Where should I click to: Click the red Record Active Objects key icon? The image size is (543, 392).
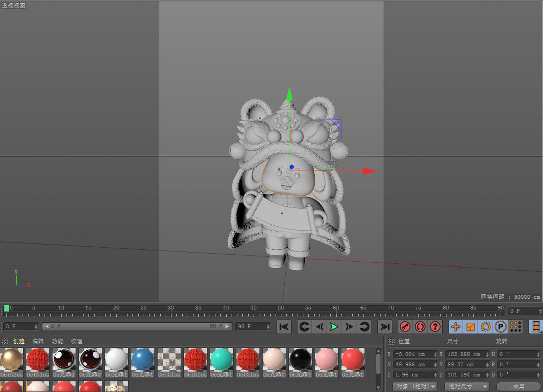point(405,327)
